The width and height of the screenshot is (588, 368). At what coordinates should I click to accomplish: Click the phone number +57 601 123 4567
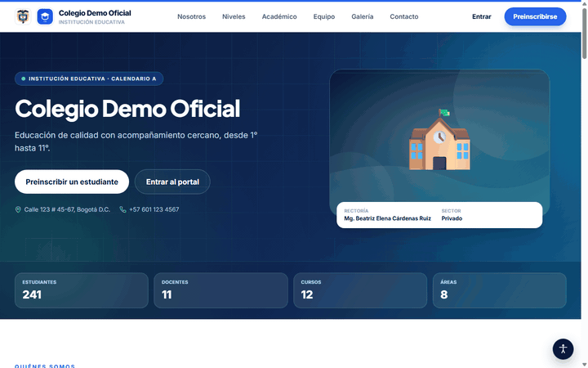pyautogui.click(x=154, y=209)
